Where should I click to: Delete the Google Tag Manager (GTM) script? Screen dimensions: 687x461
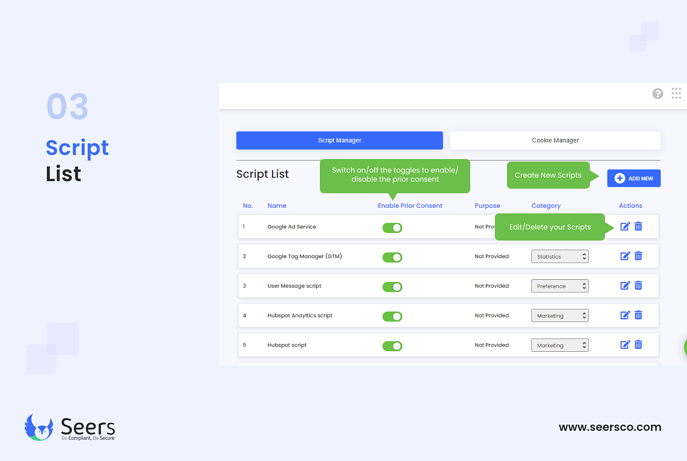click(638, 256)
